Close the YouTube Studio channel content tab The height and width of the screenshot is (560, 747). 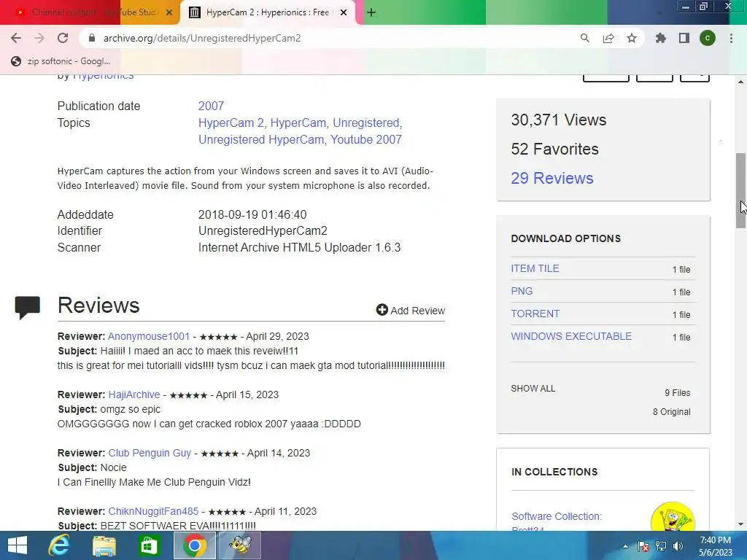pos(169,12)
